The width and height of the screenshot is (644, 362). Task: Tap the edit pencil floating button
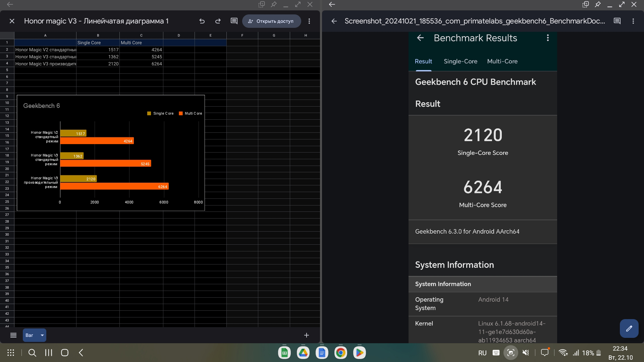pos(629,328)
